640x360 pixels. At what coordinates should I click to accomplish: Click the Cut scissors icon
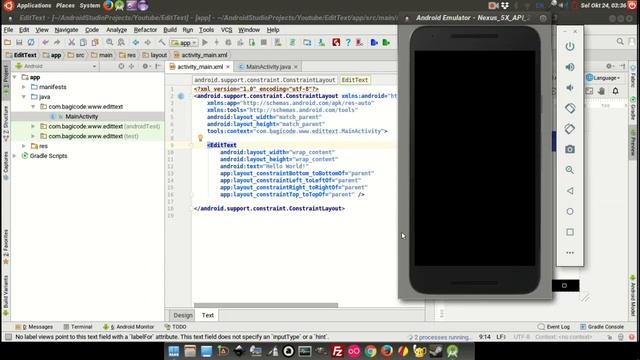[71, 42]
